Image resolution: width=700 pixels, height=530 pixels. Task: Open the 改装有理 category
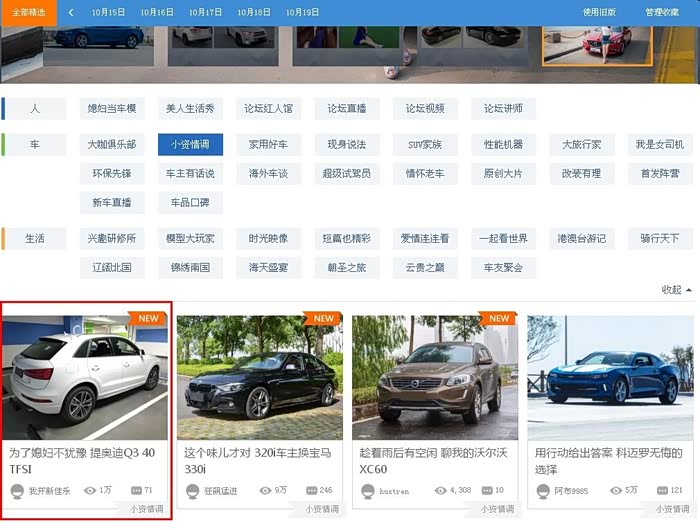[582, 174]
